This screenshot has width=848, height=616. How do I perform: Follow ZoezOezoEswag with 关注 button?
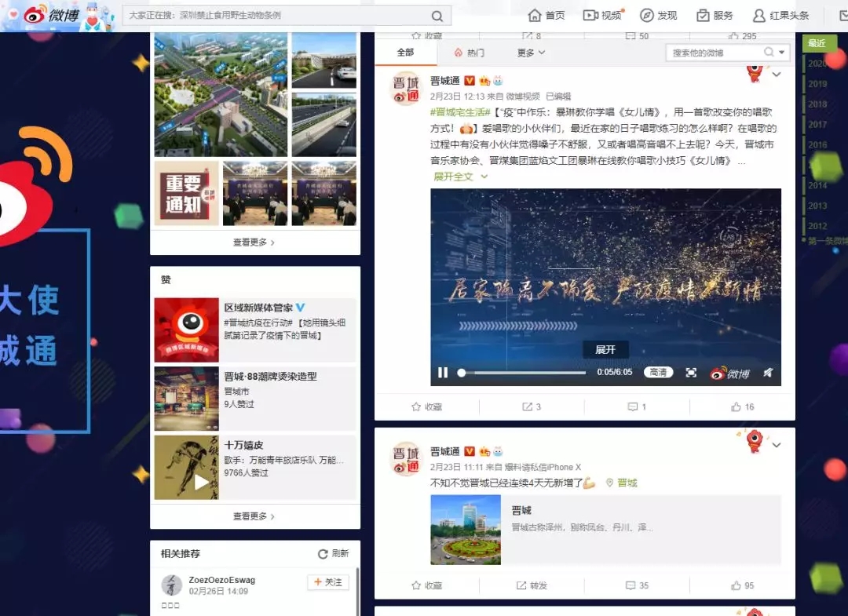point(328,582)
